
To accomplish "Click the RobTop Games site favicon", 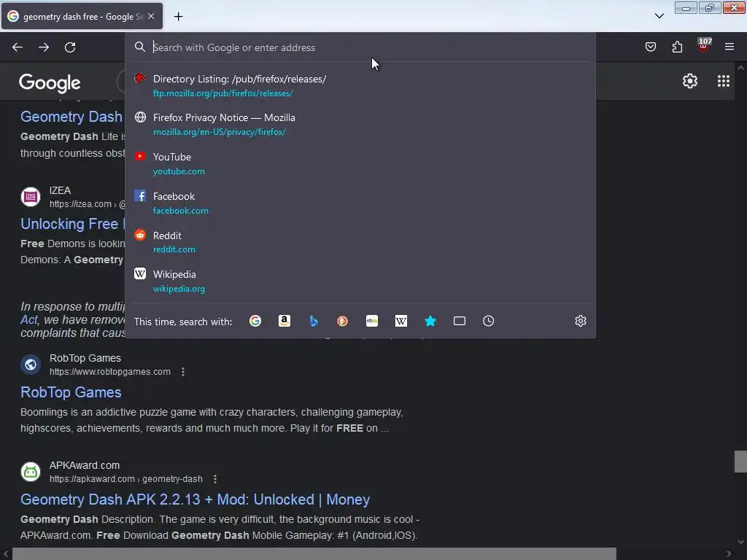I will (x=31, y=365).
